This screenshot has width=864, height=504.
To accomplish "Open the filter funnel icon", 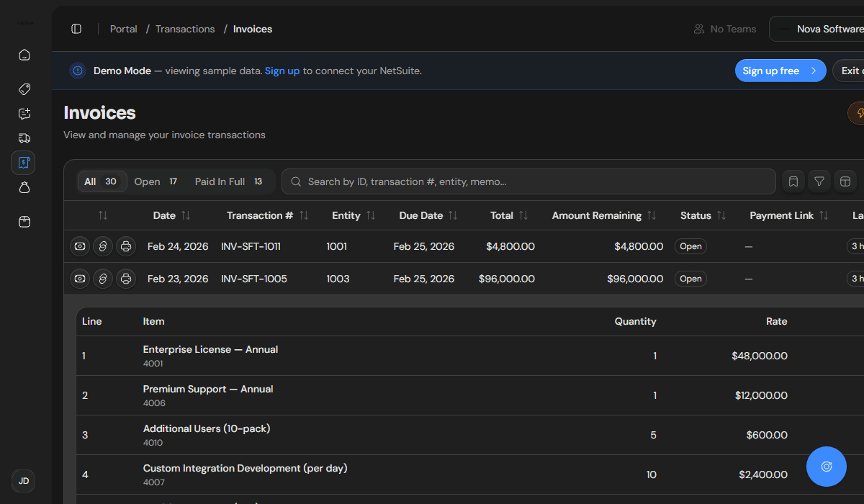I will pos(819,181).
